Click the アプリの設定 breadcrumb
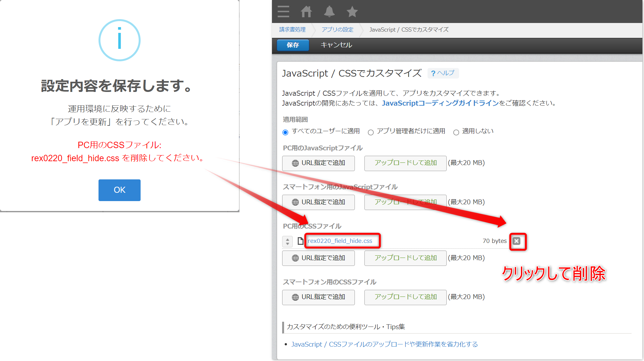This screenshot has height=361, width=644. tap(337, 30)
